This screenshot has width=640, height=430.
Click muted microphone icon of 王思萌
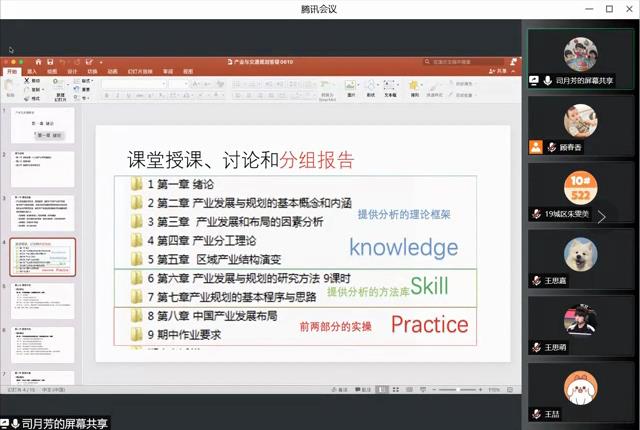click(x=536, y=347)
